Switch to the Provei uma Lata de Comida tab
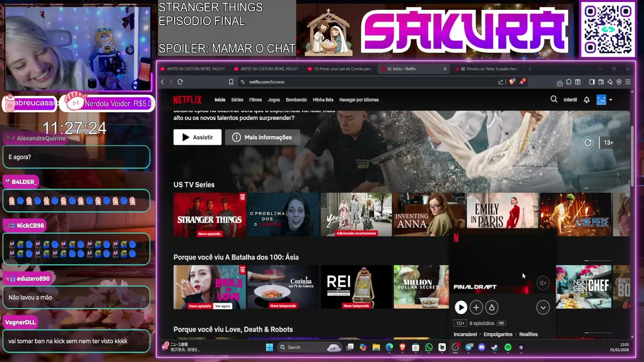 coord(339,69)
